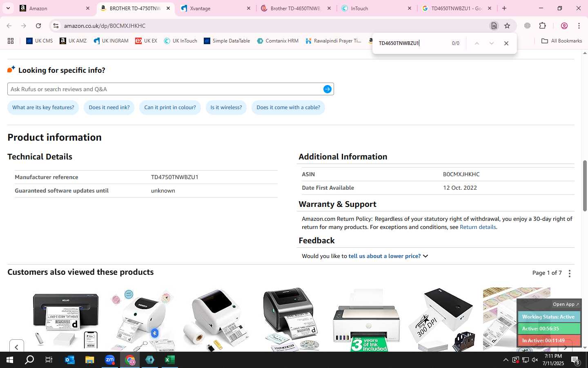Open the Extensions puzzle icon
Image resolution: width=588 pixels, height=368 pixels.
coord(543,26)
